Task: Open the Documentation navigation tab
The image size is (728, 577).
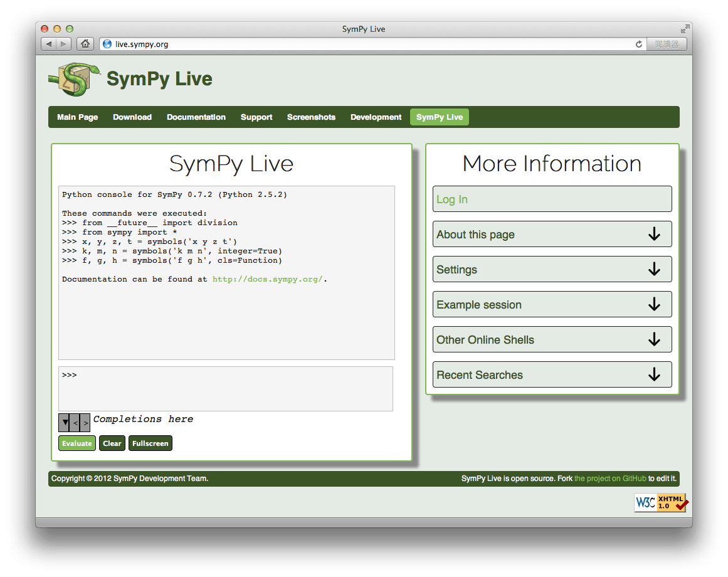Action: [196, 117]
